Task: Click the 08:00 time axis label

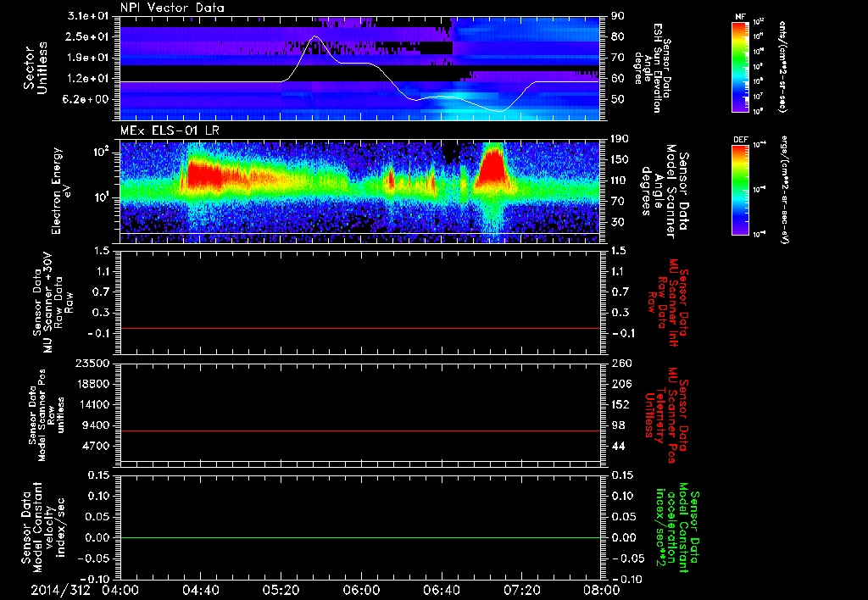Action: 602,590
